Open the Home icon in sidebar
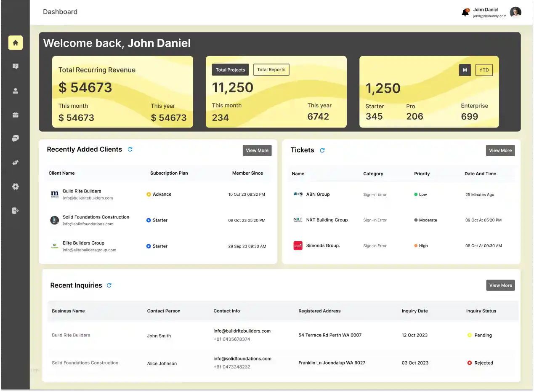 16,43
